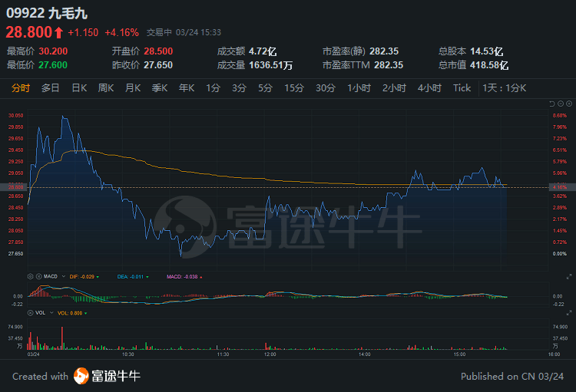The width and height of the screenshot is (576, 392).
Task: Zoom out the chart with minus icon
Action: [561, 104]
